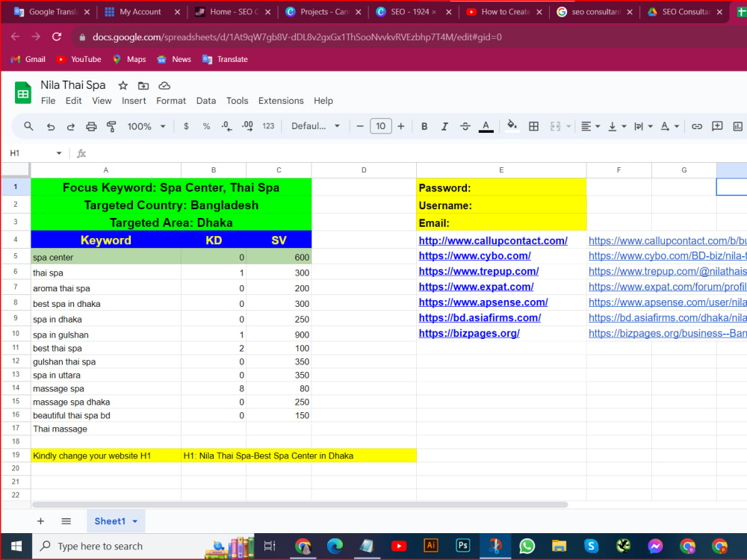Open WhatsApp from the taskbar

[x=527, y=546]
